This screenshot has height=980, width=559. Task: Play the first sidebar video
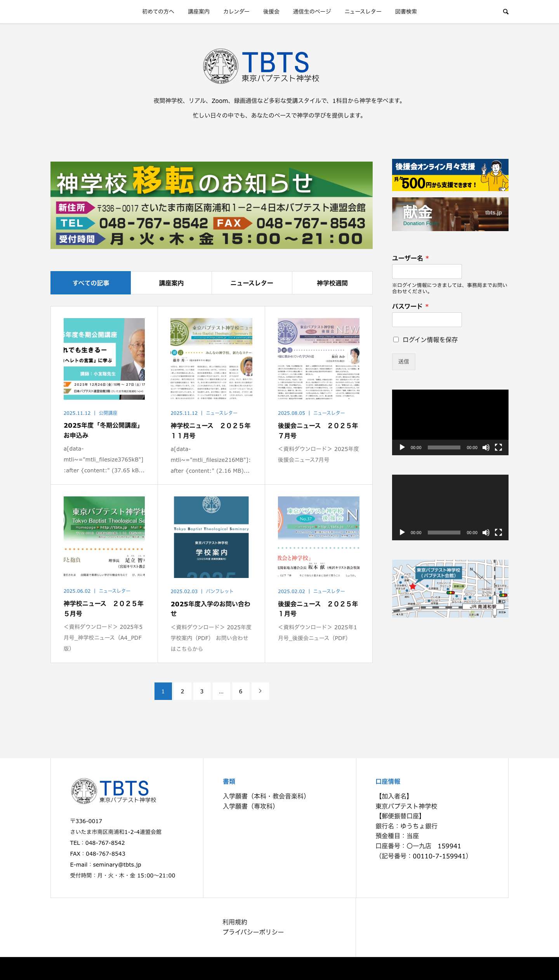(402, 447)
